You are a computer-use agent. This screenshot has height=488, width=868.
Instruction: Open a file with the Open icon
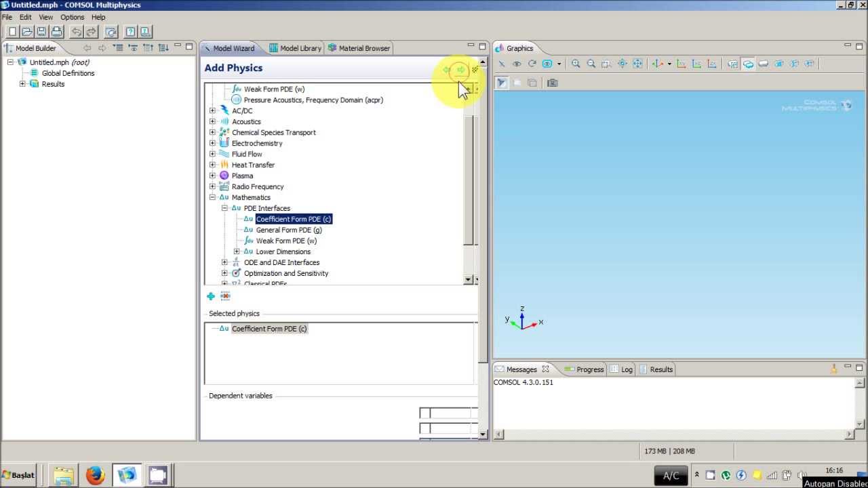point(26,32)
